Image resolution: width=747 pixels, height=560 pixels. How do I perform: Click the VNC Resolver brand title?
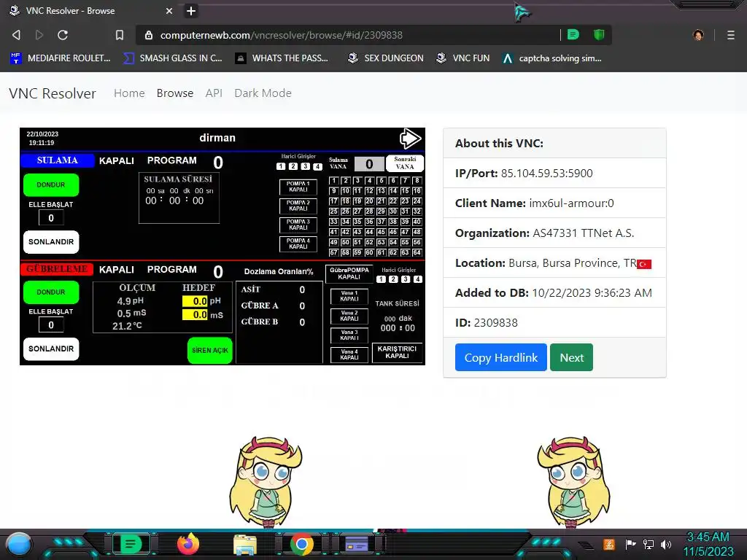pos(53,93)
